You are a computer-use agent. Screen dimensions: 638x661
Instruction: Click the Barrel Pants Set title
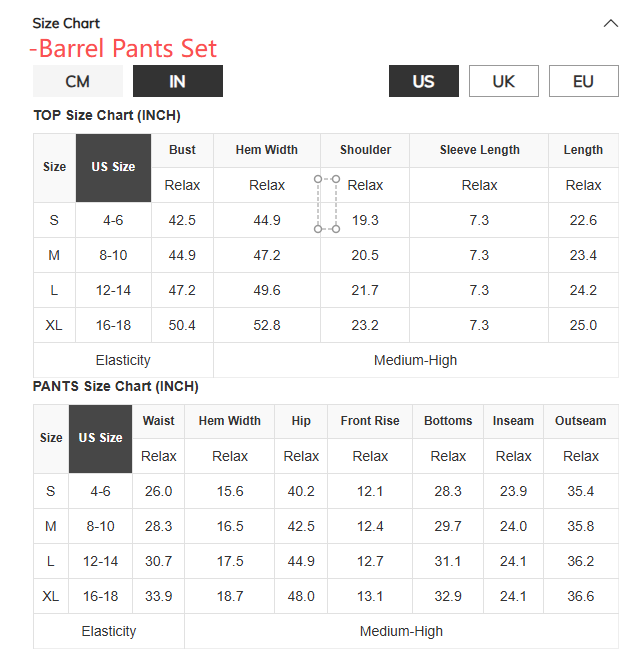click(123, 48)
